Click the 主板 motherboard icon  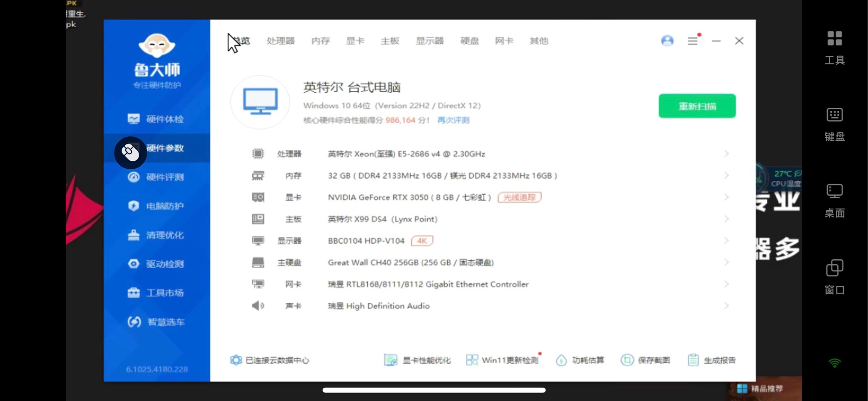[x=258, y=219]
